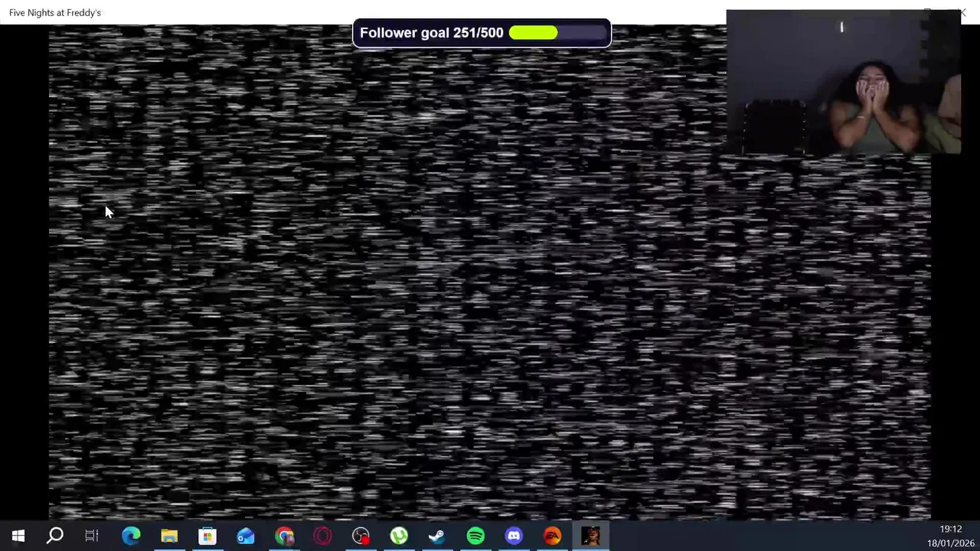Screen dimensions: 980x551
Task: Open File Explorer from taskbar
Action: pyautogui.click(x=169, y=536)
